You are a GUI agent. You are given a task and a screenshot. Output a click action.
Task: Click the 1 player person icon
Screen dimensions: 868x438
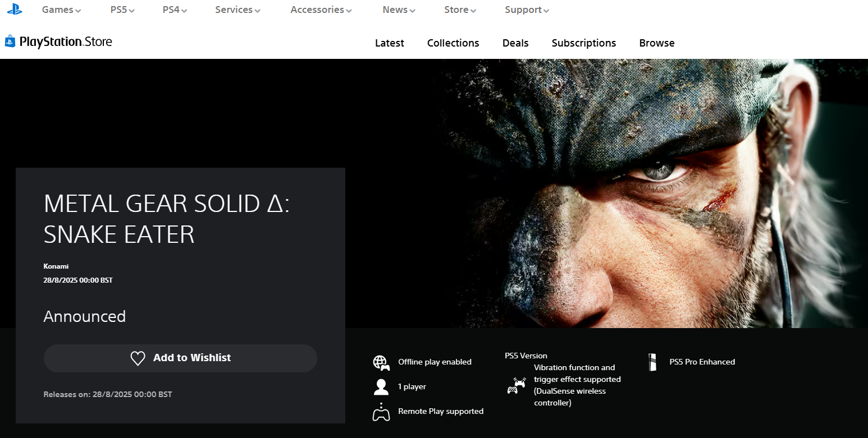[x=381, y=386]
